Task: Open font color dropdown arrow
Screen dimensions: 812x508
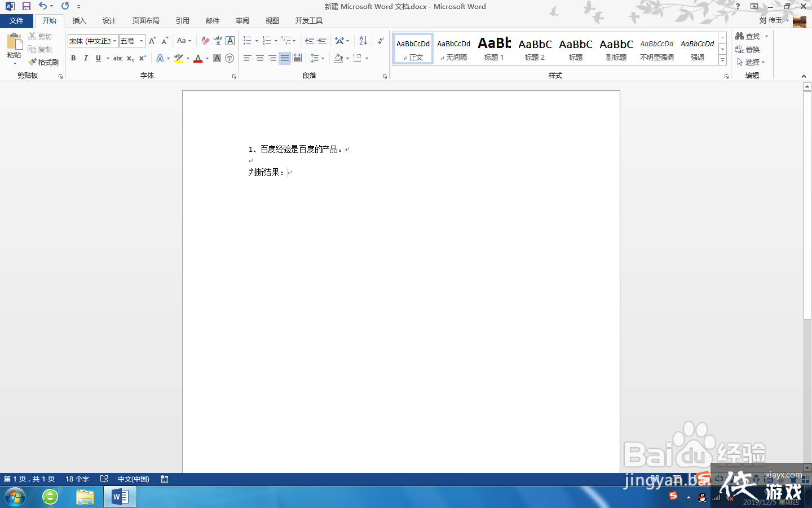Action: point(207,58)
